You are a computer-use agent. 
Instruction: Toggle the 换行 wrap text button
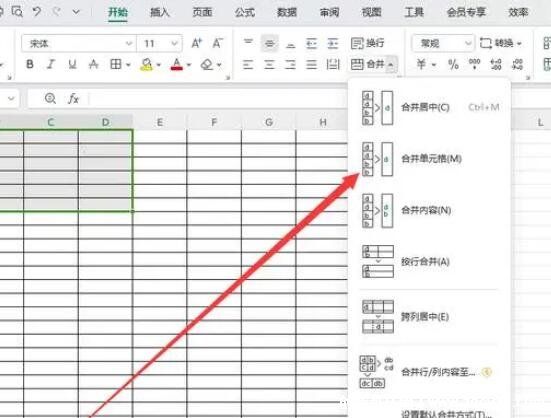pos(368,43)
